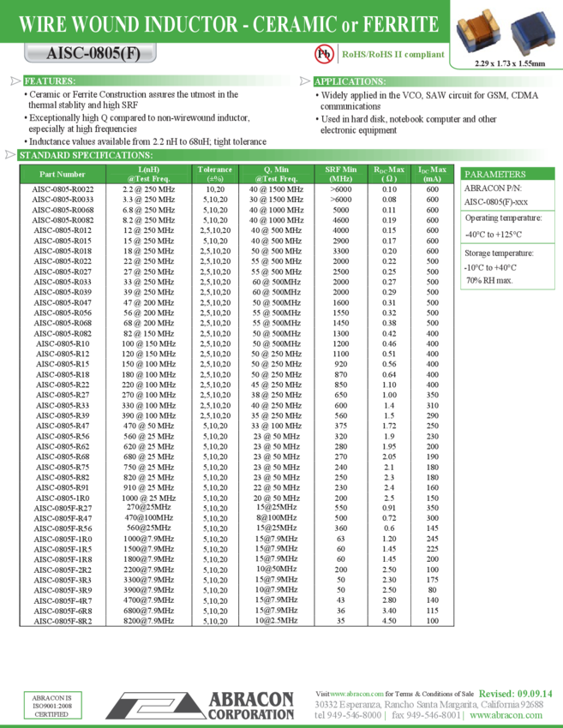Viewport: 563px width, 728px height.
Task: Click the Part Number column header
Action: click(x=63, y=174)
